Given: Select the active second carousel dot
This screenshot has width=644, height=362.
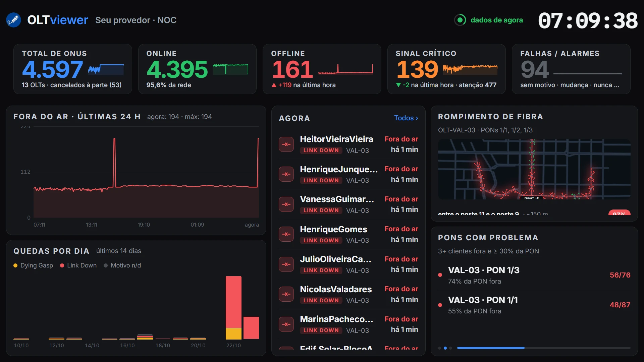Looking at the screenshot, I should coord(445,348).
